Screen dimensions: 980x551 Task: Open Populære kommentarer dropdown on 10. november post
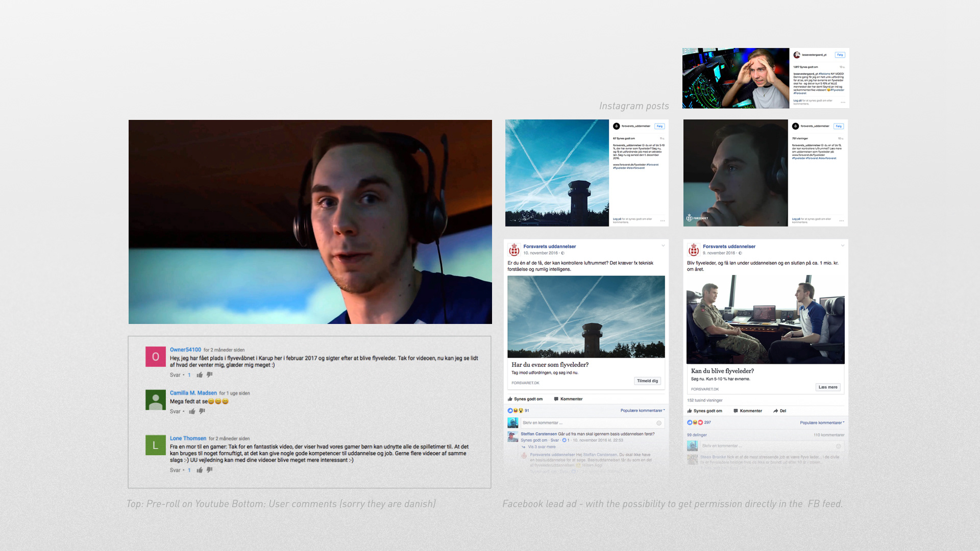(643, 411)
